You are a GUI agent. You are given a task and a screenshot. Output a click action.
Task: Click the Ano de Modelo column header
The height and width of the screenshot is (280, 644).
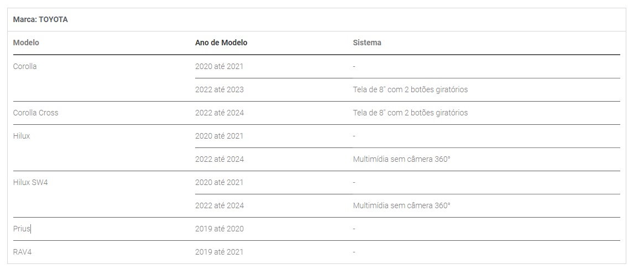[x=221, y=43]
